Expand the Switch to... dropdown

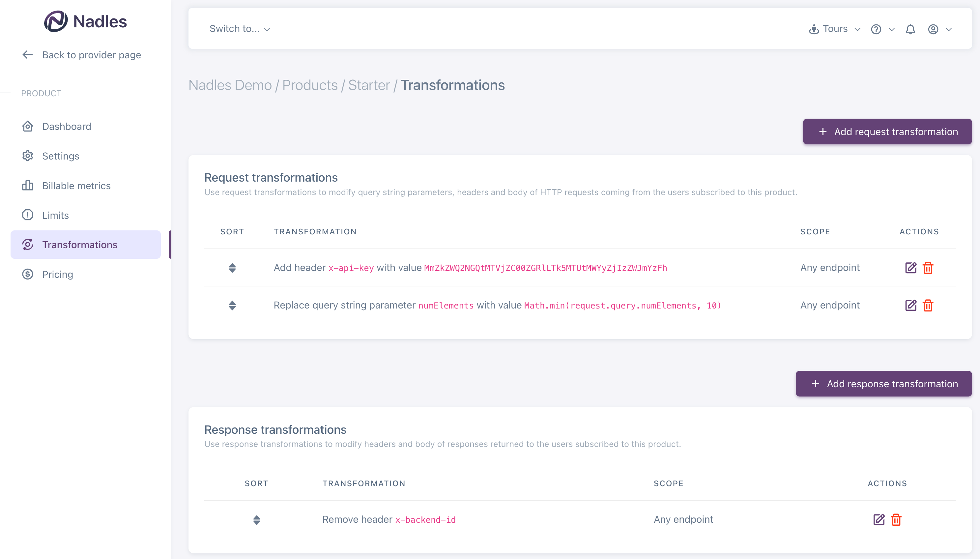pos(240,29)
